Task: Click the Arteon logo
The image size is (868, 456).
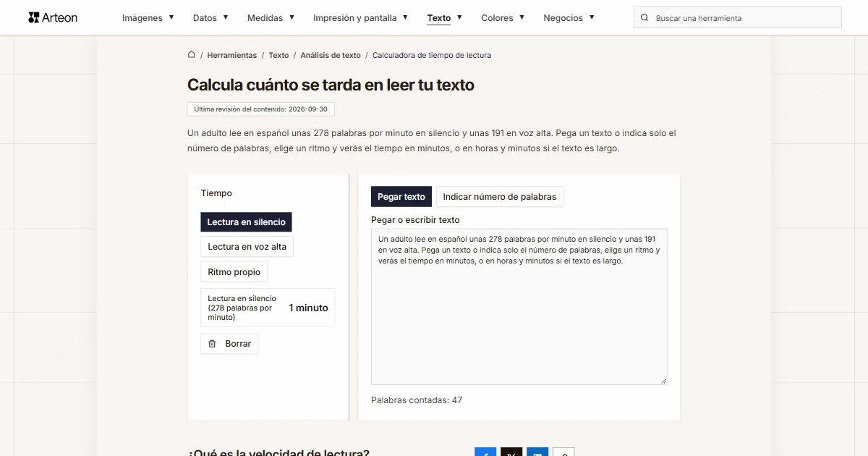Action: [x=53, y=17]
